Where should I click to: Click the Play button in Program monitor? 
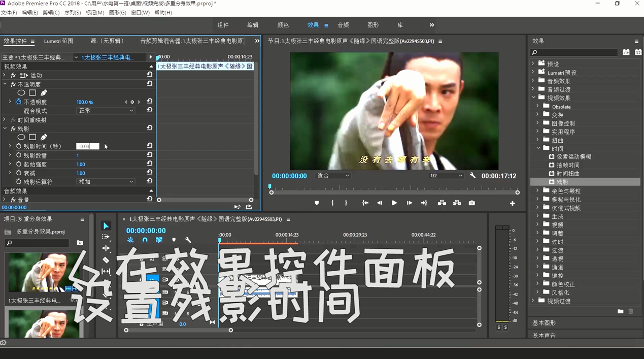394,203
